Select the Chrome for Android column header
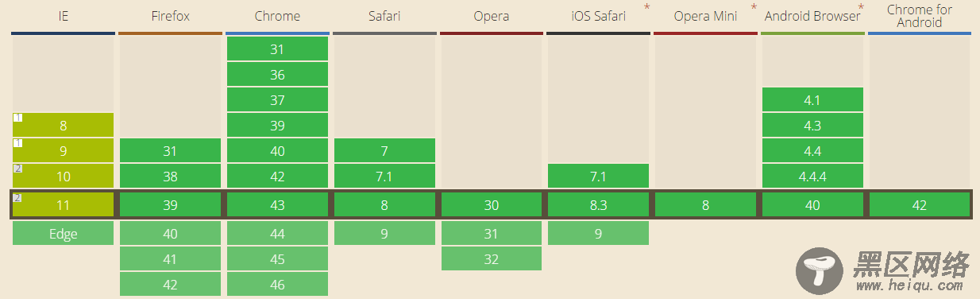Image resolution: width=980 pixels, height=299 pixels. (920, 16)
